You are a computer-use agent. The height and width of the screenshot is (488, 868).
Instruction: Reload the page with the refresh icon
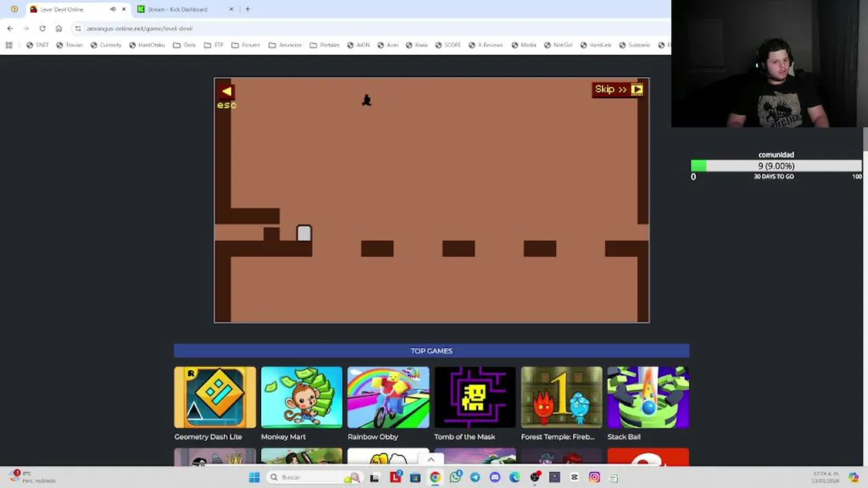[x=42, y=28]
